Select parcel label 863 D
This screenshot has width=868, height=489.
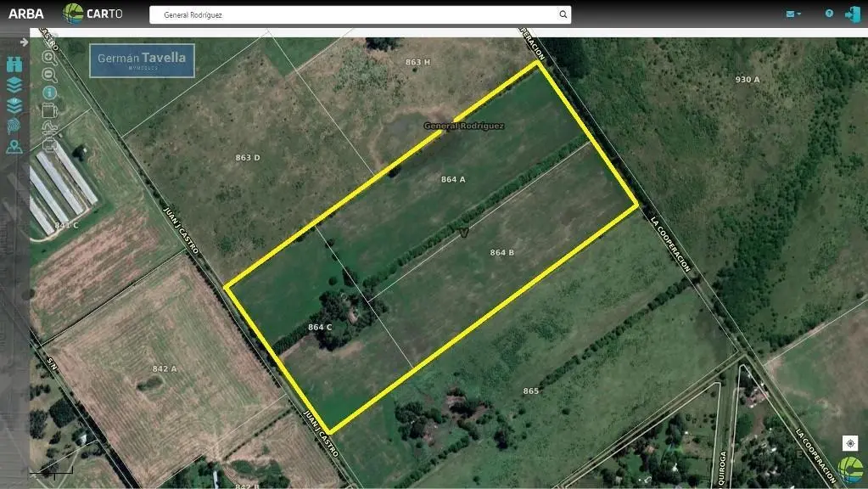coord(248,158)
